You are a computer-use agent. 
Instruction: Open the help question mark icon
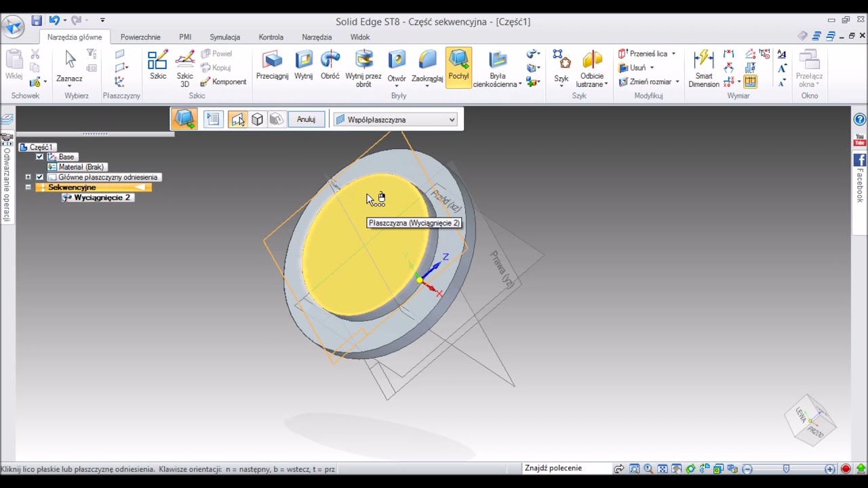coord(860,119)
